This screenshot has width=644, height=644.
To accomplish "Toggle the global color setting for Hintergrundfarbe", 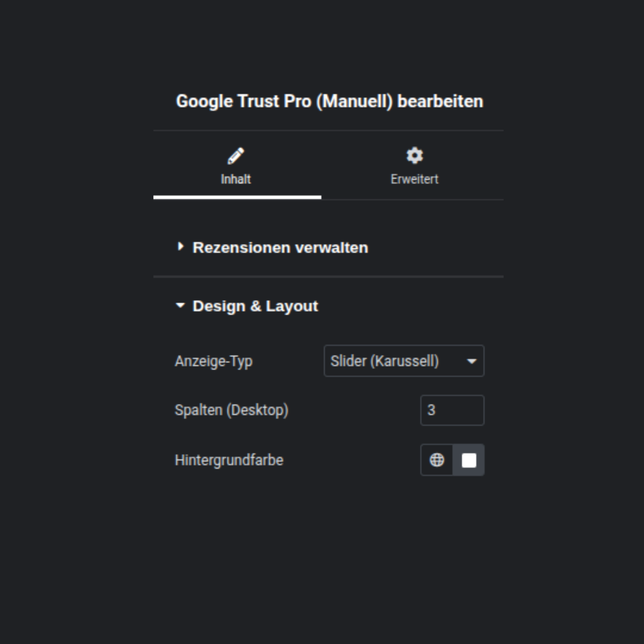I will pos(437,460).
